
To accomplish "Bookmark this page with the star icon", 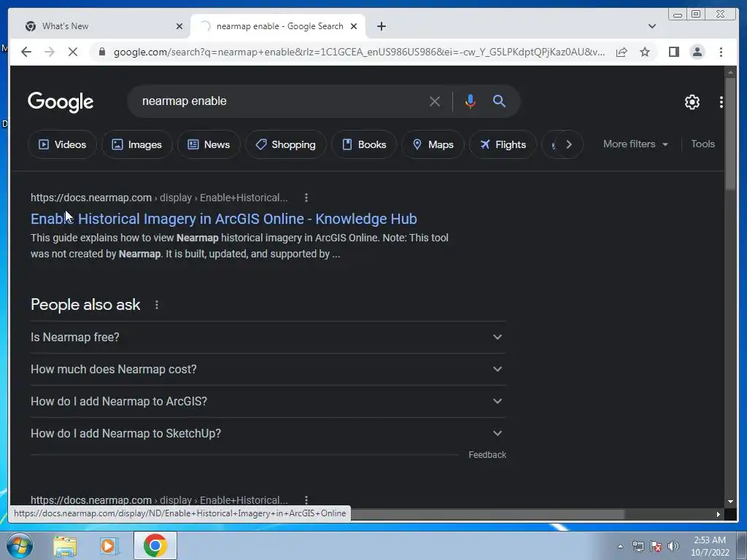I will [x=645, y=52].
